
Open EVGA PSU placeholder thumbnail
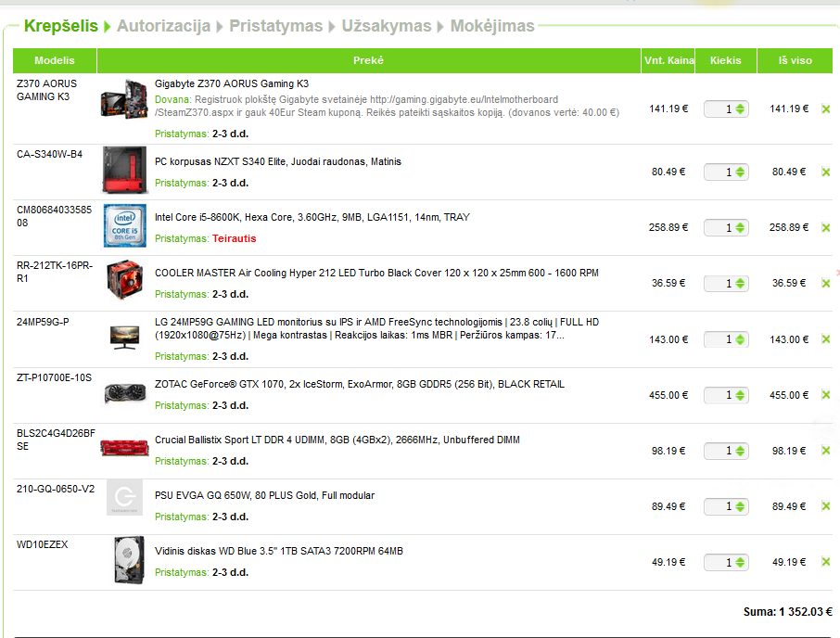[124, 497]
